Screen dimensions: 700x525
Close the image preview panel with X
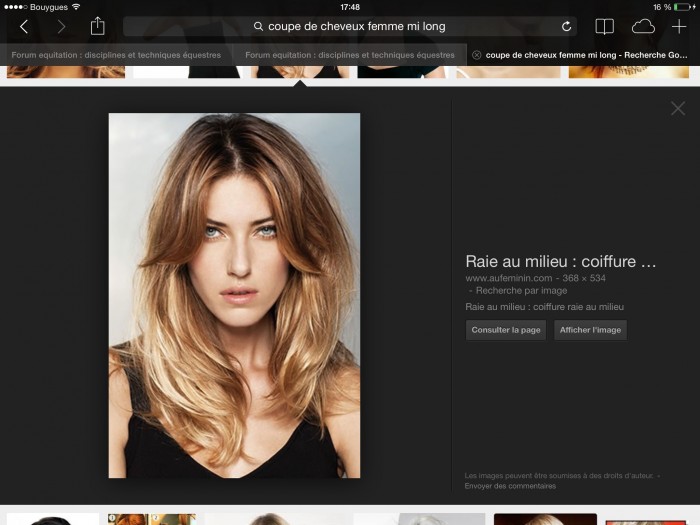pos(678,108)
